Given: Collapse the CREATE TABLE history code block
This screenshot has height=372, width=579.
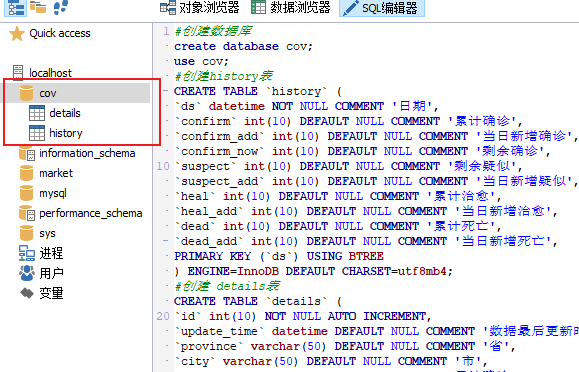Looking at the screenshot, I should (165, 91).
